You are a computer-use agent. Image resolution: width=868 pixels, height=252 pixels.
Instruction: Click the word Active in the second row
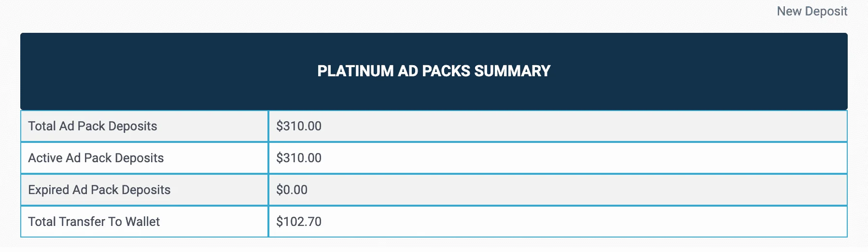point(45,158)
